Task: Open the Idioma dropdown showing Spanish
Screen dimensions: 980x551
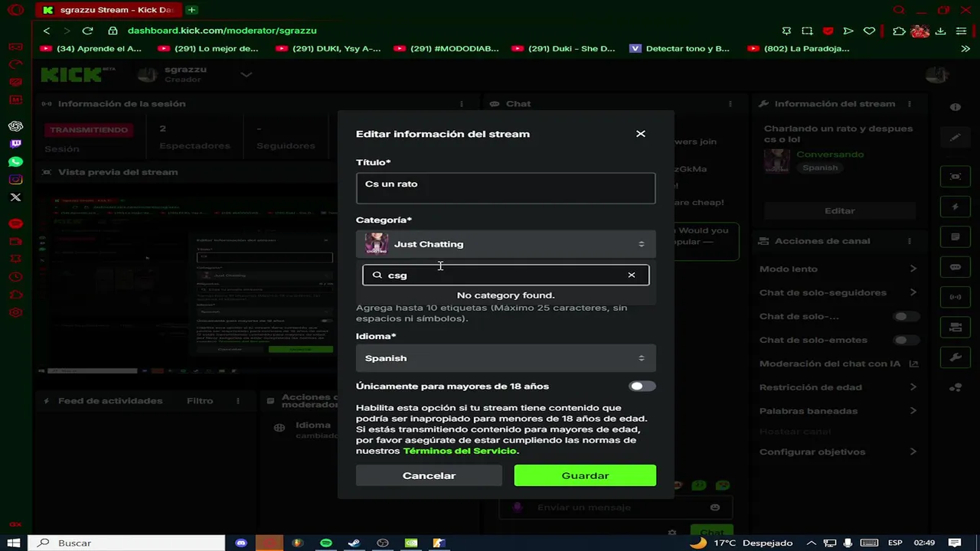Action: click(506, 358)
